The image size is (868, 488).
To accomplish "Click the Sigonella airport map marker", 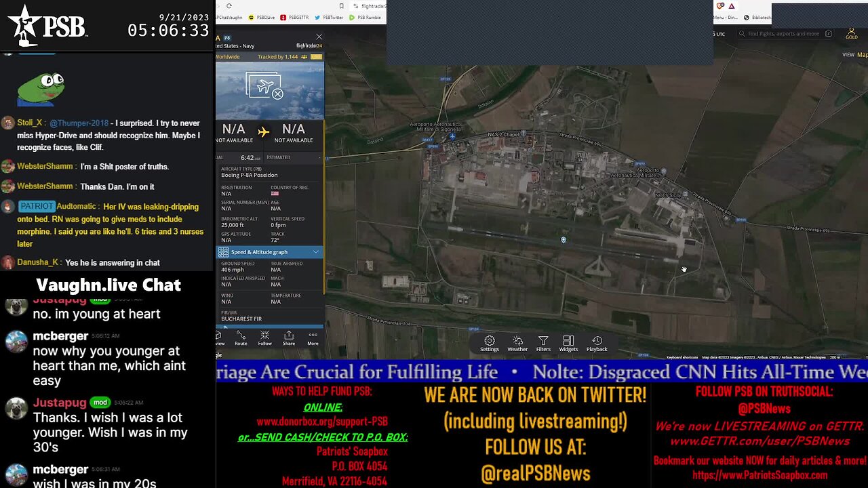I will pyautogui.click(x=452, y=136).
